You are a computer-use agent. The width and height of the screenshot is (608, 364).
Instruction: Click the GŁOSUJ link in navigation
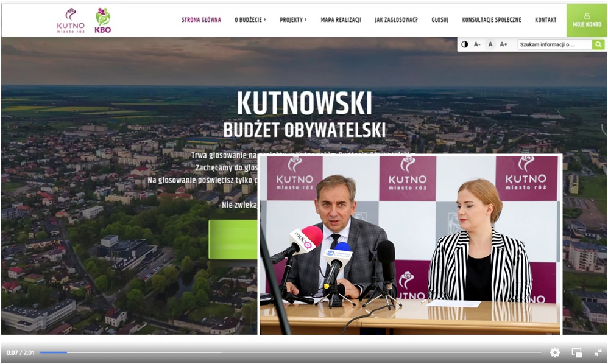click(440, 20)
